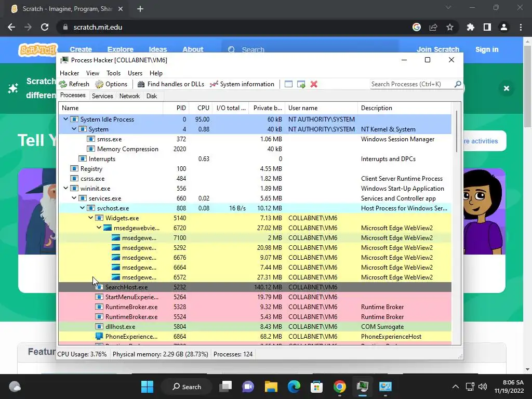Click Physical memory status bar entry

(x=160, y=354)
